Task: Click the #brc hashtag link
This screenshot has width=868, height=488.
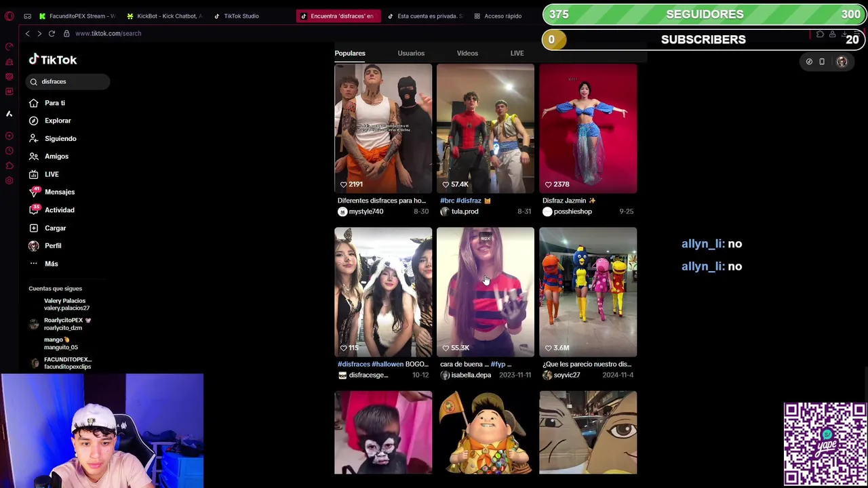Action: pyautogui.click(x=447, y=201)
